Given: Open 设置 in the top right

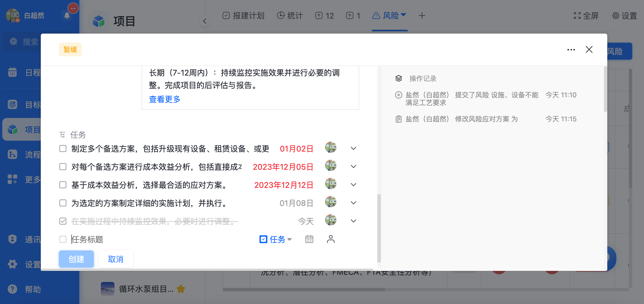Looking at the screenshot, I should 625,16.
